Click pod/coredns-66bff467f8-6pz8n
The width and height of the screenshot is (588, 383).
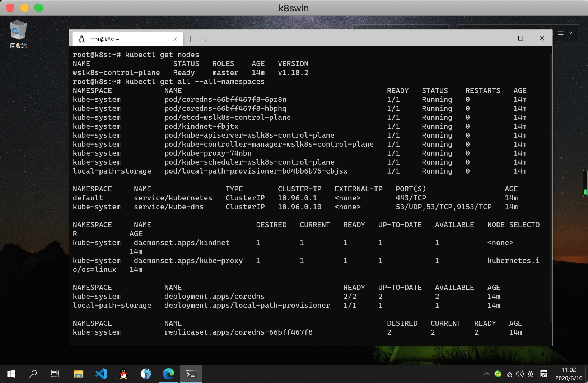click(225, 99)
